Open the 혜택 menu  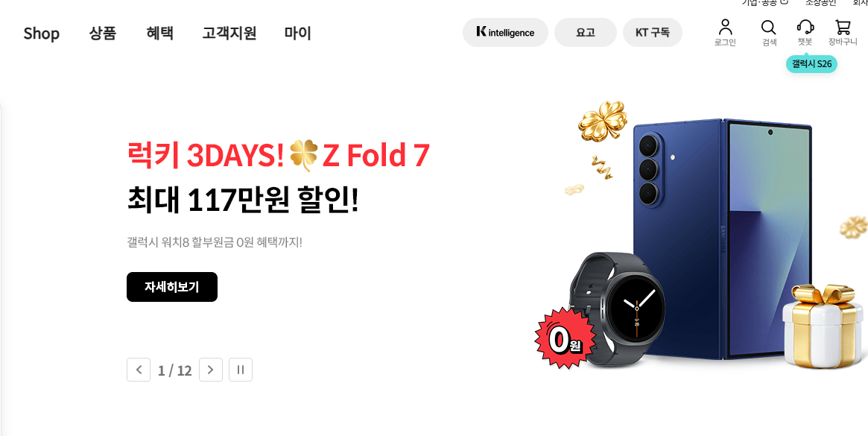coord(160,34)
